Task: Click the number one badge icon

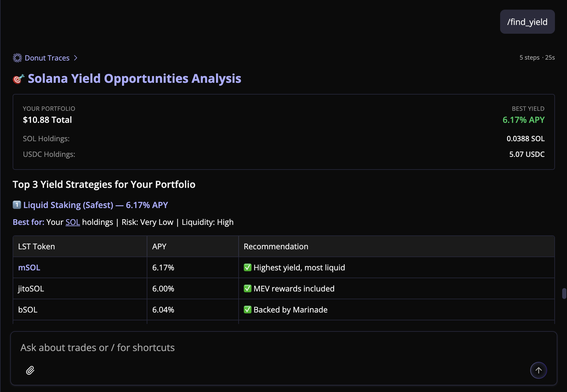Action: (17, 205)
